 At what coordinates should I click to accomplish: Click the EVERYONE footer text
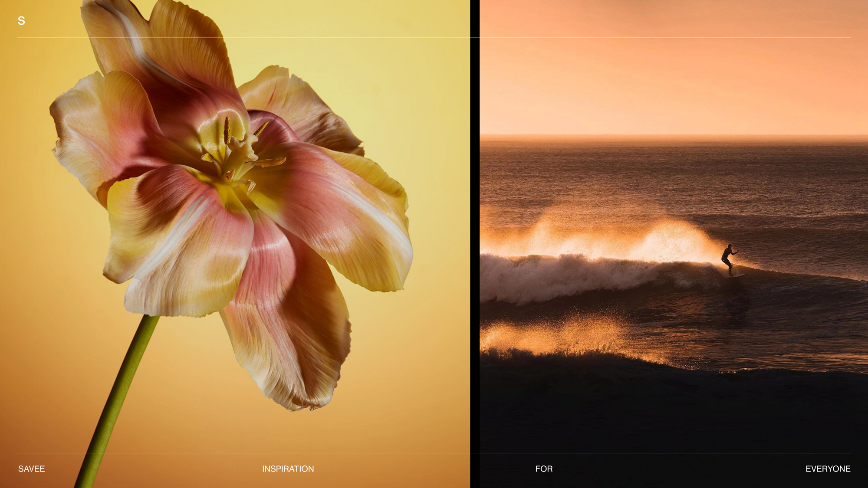click(828, 469)
